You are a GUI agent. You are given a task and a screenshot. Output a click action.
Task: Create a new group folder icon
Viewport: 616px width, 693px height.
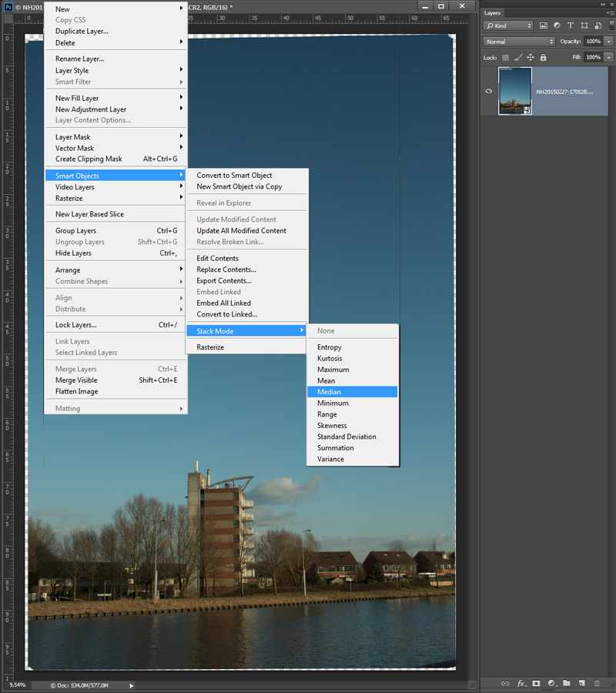567,683
